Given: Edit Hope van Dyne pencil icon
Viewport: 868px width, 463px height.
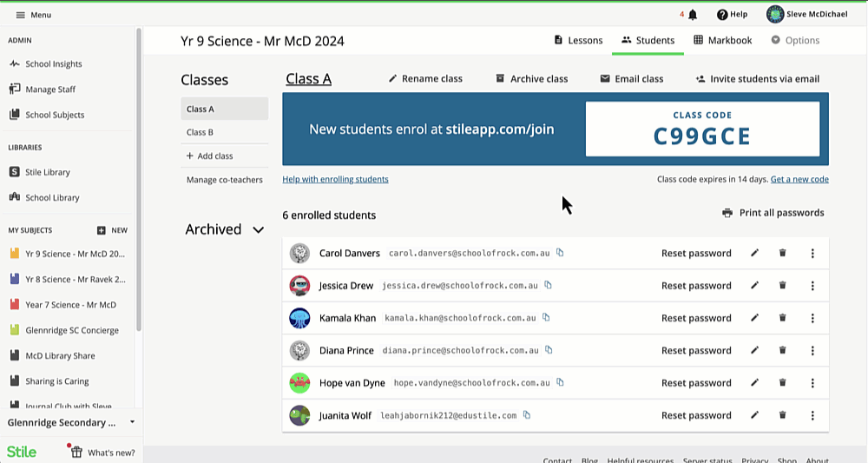Looking at the screenshot, I should tap(754, 383).
